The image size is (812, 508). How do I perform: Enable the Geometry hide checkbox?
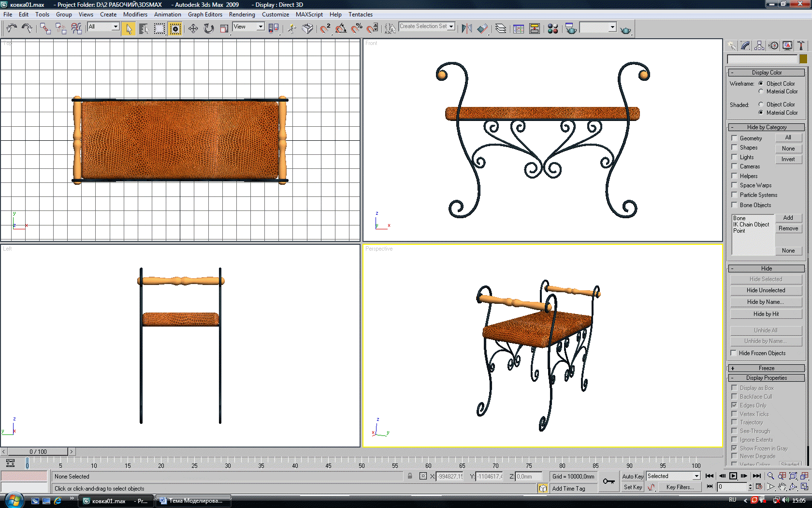click(734, 138)
